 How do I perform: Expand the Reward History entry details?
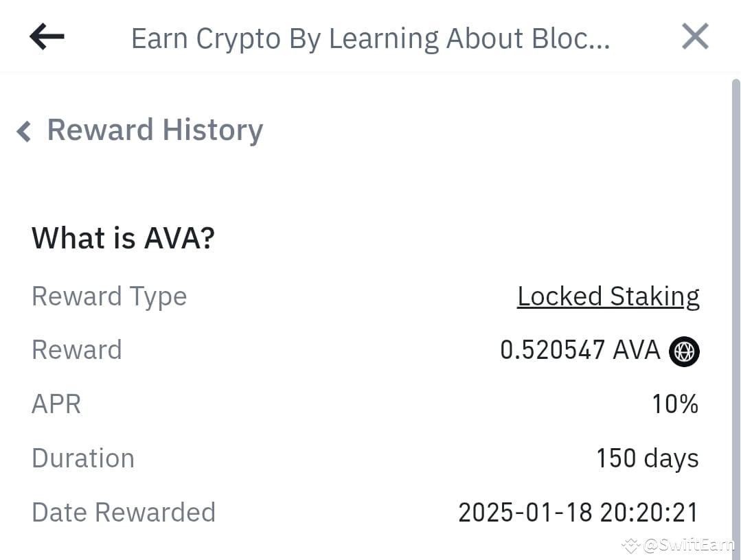(x=155, y=130)
